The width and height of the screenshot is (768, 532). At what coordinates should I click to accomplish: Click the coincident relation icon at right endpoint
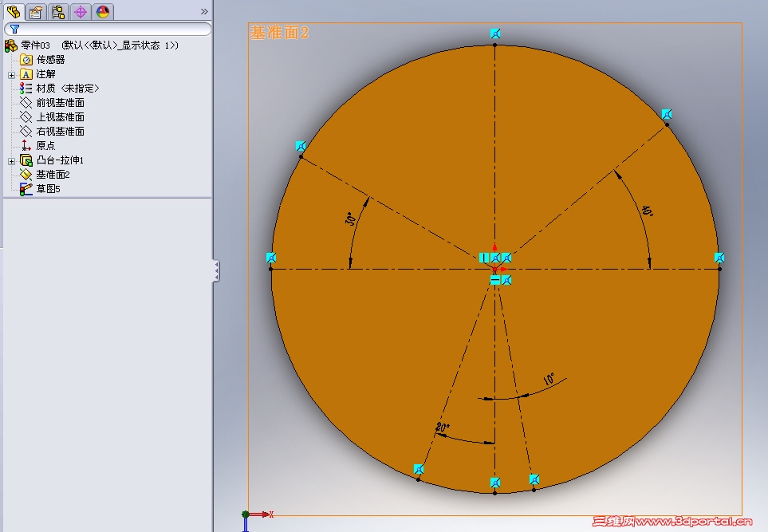pyautogui.click(x=719, y=258)
